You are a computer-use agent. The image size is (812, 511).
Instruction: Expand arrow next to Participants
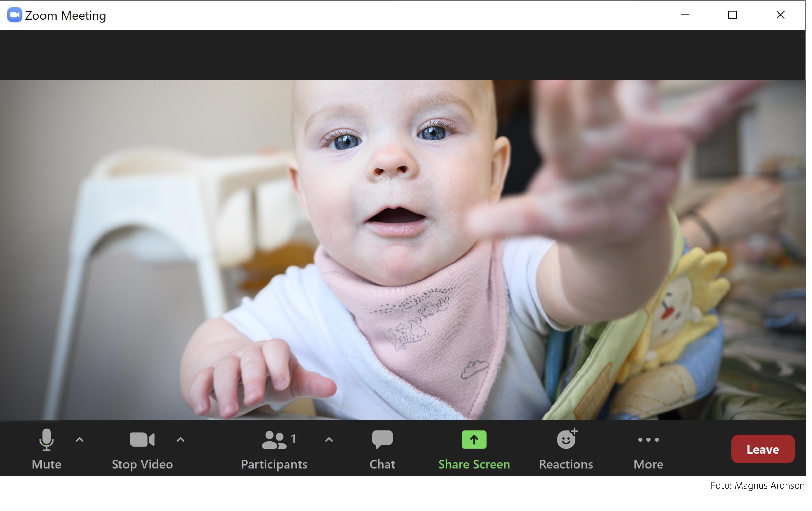click(x=329, y=440)
